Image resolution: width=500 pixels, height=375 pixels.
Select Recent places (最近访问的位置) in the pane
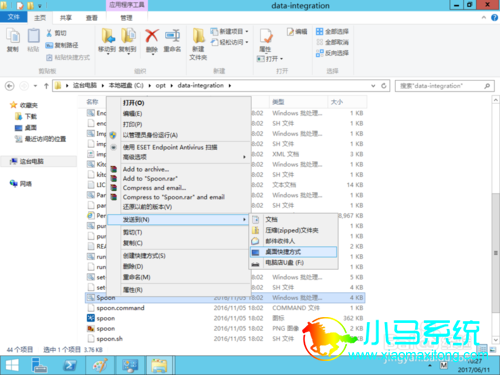[40, 139]
